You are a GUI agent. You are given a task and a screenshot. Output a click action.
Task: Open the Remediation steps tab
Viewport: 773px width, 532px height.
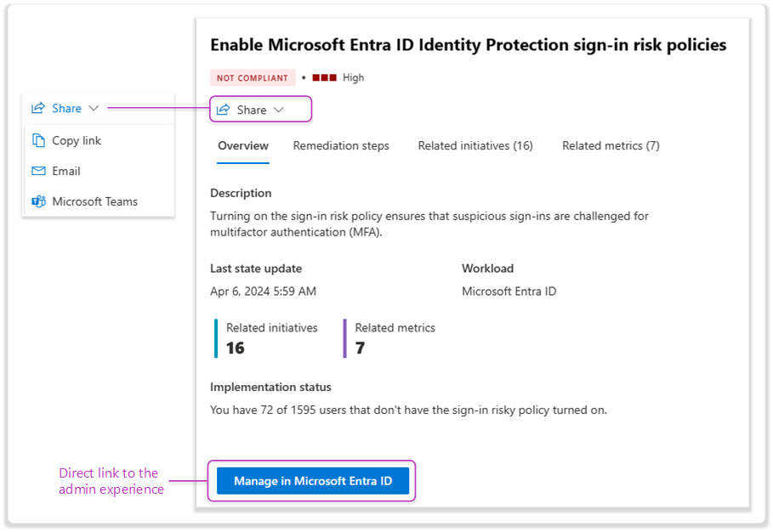click(x=341, y=145)
